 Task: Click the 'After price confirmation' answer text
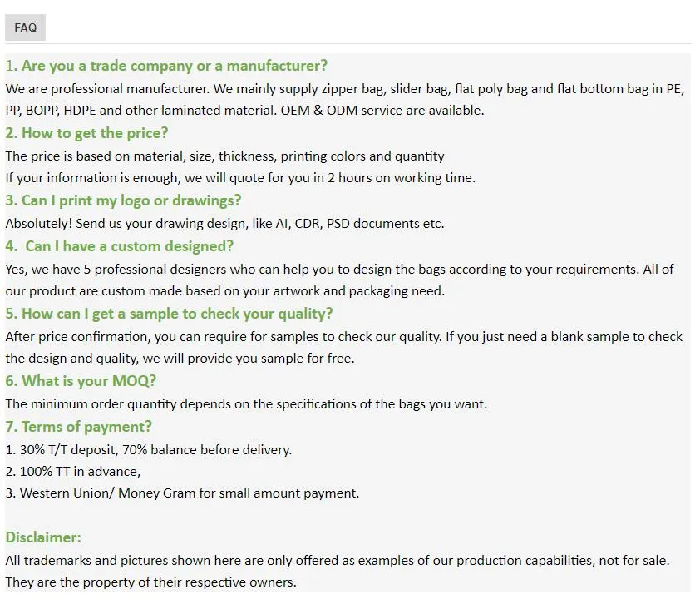click(x=343, y=337)
